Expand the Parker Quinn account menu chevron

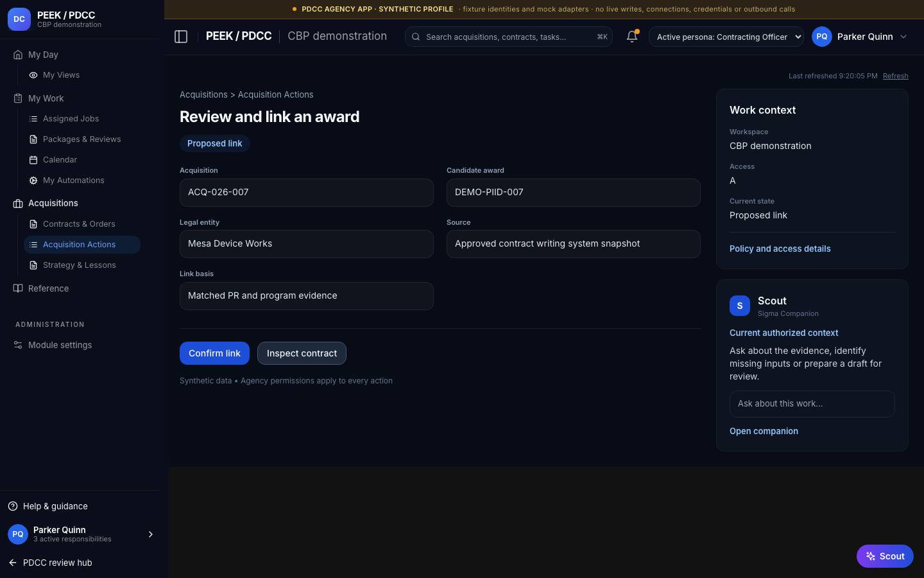[903, 37]
